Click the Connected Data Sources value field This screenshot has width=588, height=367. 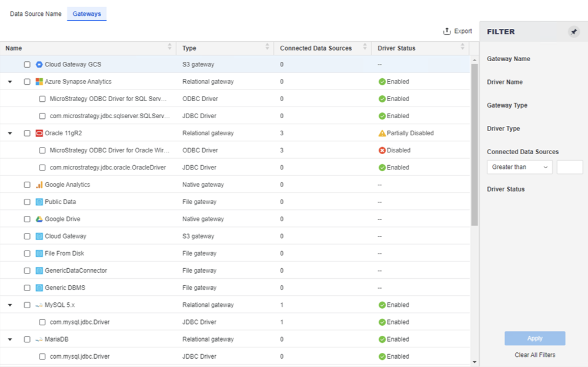click(569, 167)
